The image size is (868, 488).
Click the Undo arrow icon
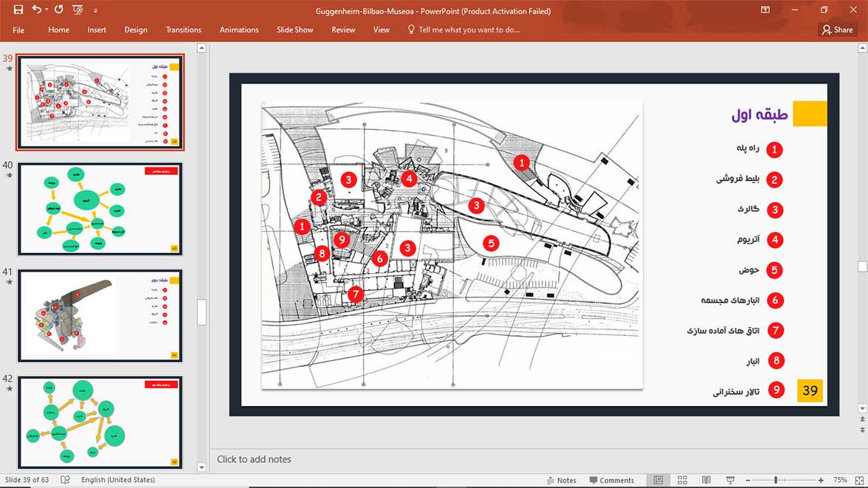37,10
